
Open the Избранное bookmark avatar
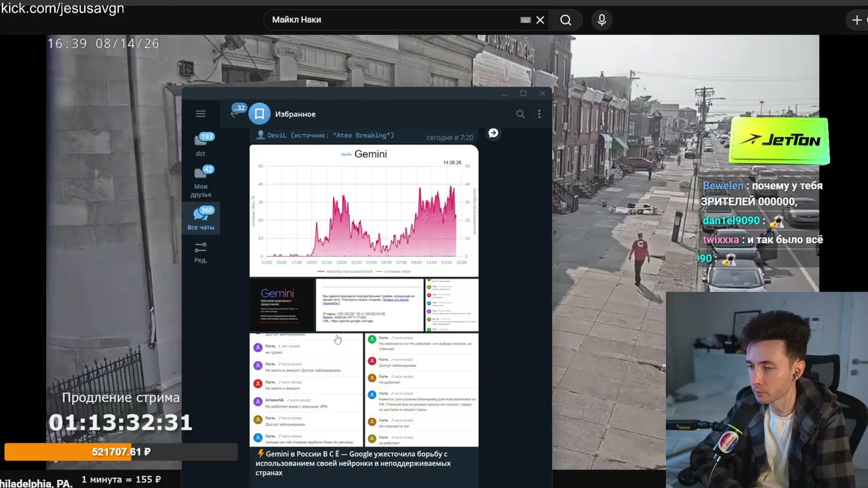click(259, 114)
